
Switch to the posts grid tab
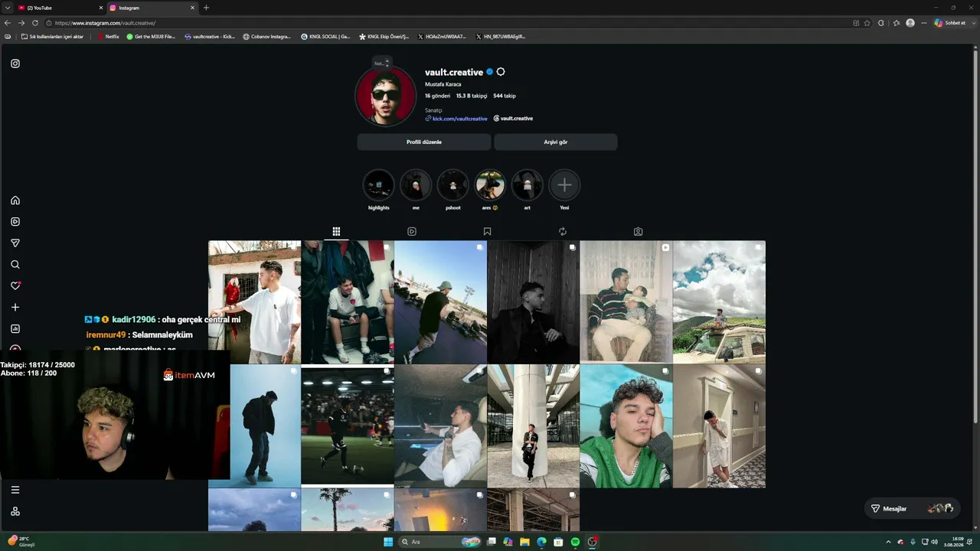(x=336, y=231)
